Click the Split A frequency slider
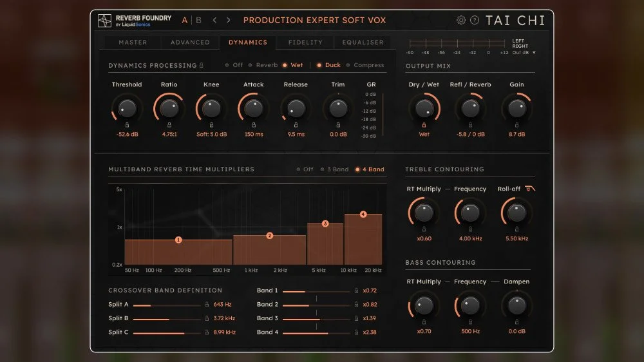 tap(167, 305)
